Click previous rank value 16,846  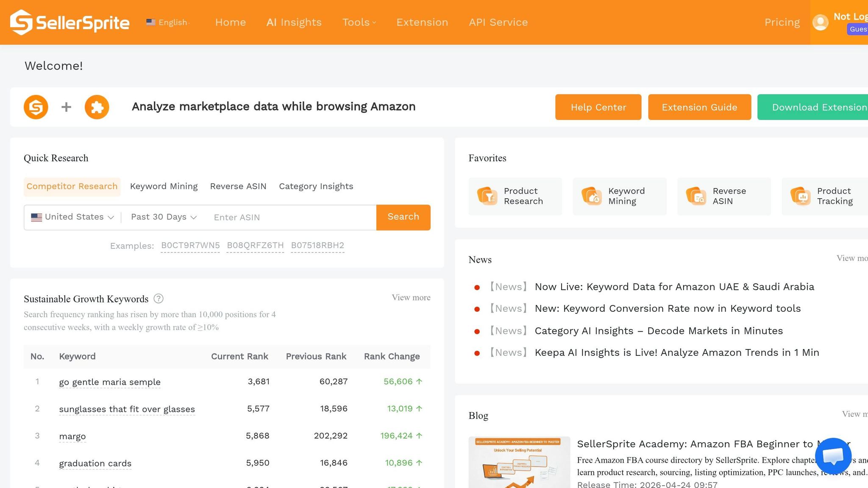pyautogui.click(x=334, y=463)
